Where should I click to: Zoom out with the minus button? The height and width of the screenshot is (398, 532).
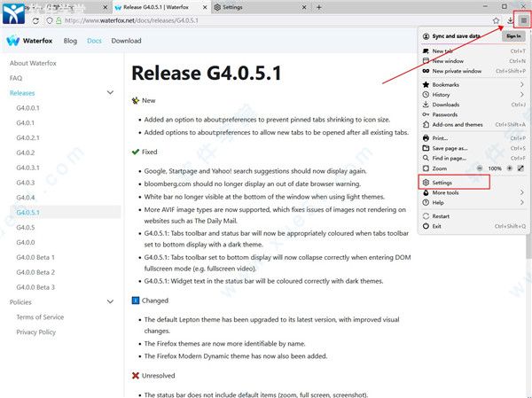pos(480,168)
